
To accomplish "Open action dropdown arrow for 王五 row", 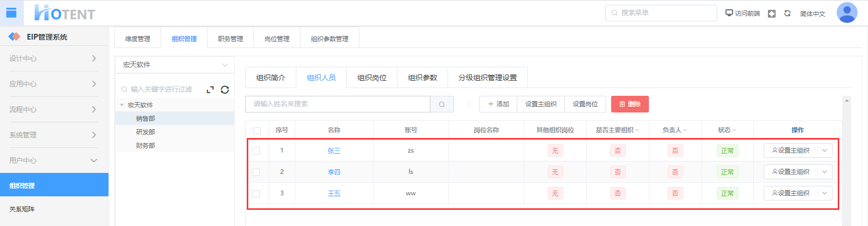I will coord(824,193).
